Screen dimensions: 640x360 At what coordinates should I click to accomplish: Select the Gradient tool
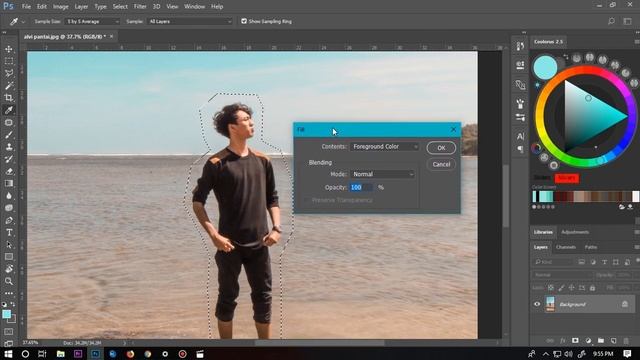click(9, 184)
